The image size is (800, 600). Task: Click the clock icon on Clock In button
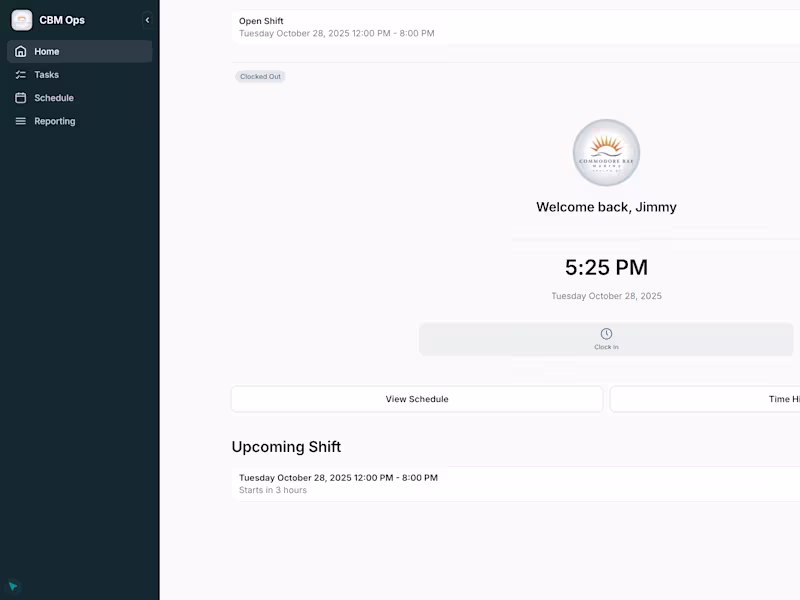click(x=605, y=332)
